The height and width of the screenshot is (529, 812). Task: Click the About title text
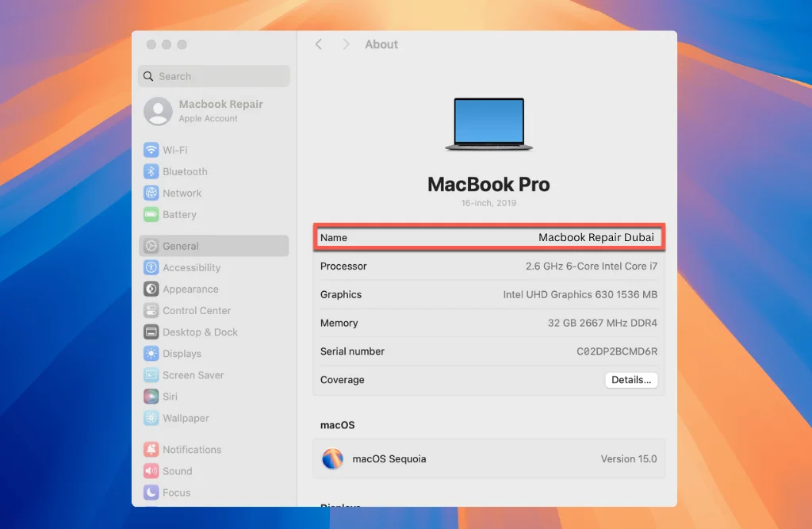(381, 44)
